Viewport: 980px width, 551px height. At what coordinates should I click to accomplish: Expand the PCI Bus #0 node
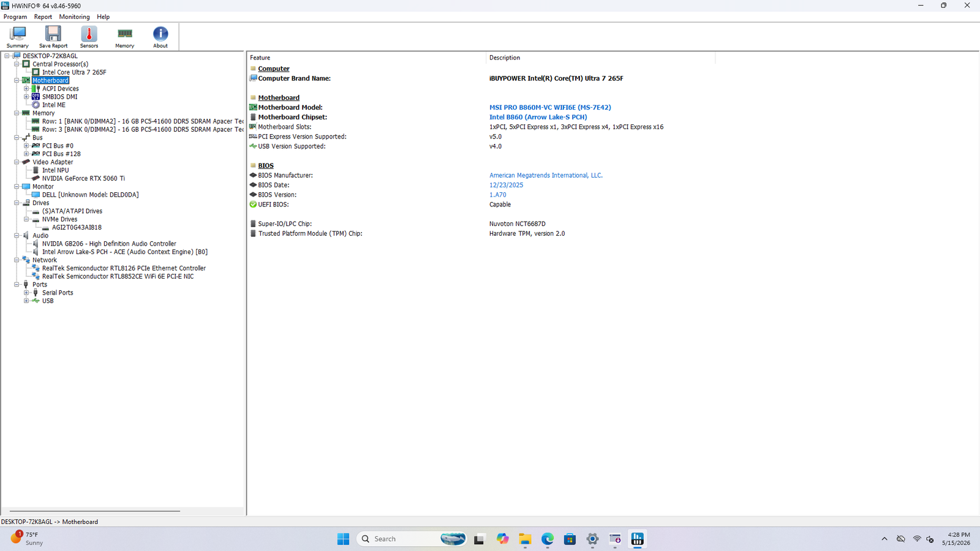coord(26,146)
